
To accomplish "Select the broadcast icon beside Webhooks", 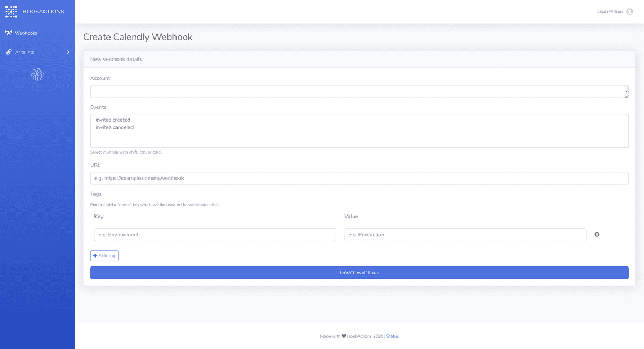I will pos(8,33).
